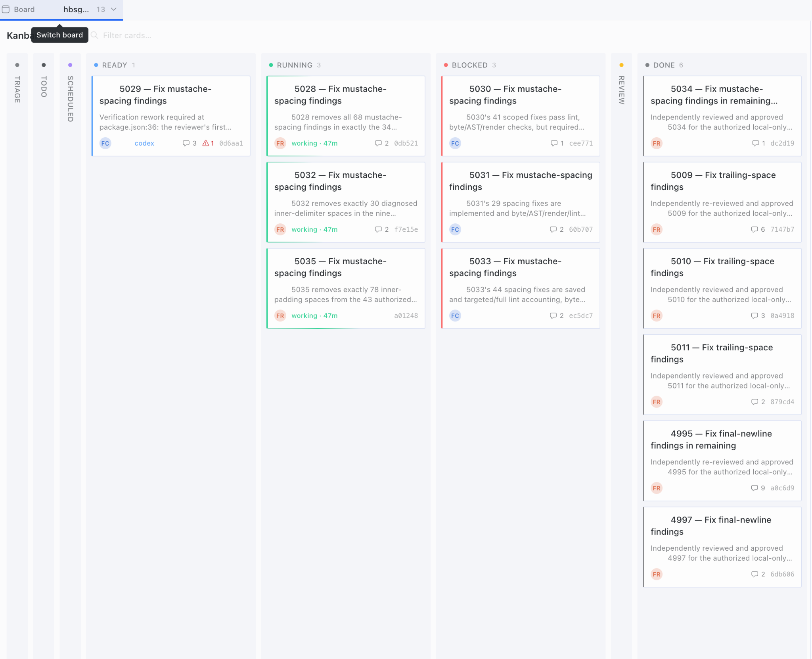Open card 5028 in Running column
Image resolution: width=812 pixels, height=659 pixels.
pyautogui.click(x=346, y=116)
